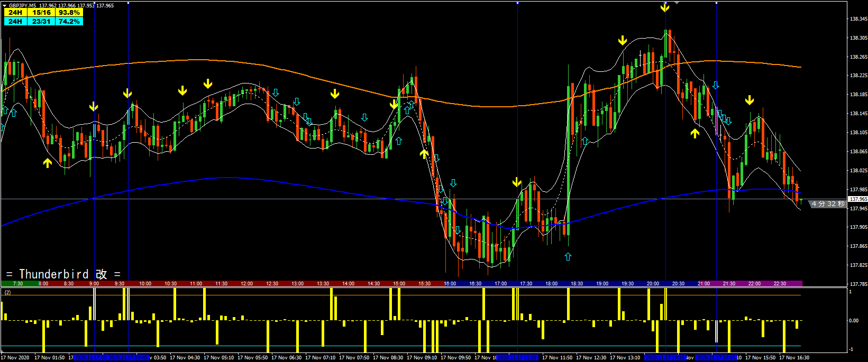Click the yellow down arrow near 22:00
The height and width of the screenshot is (362, 868).
point(750,100)
